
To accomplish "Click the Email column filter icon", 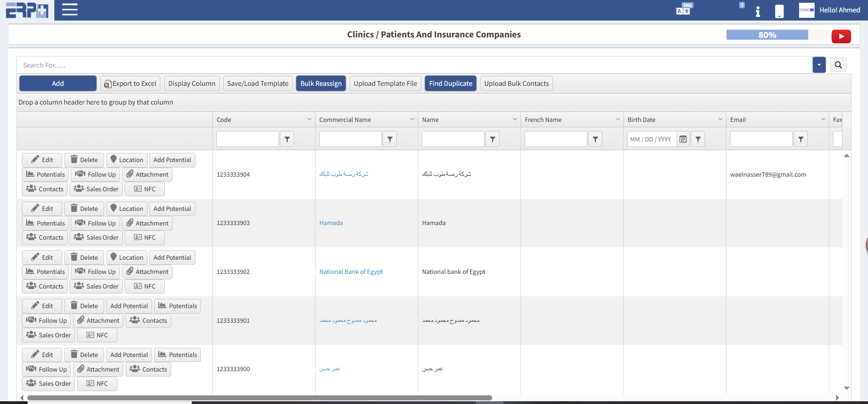I will pos(800,139).
